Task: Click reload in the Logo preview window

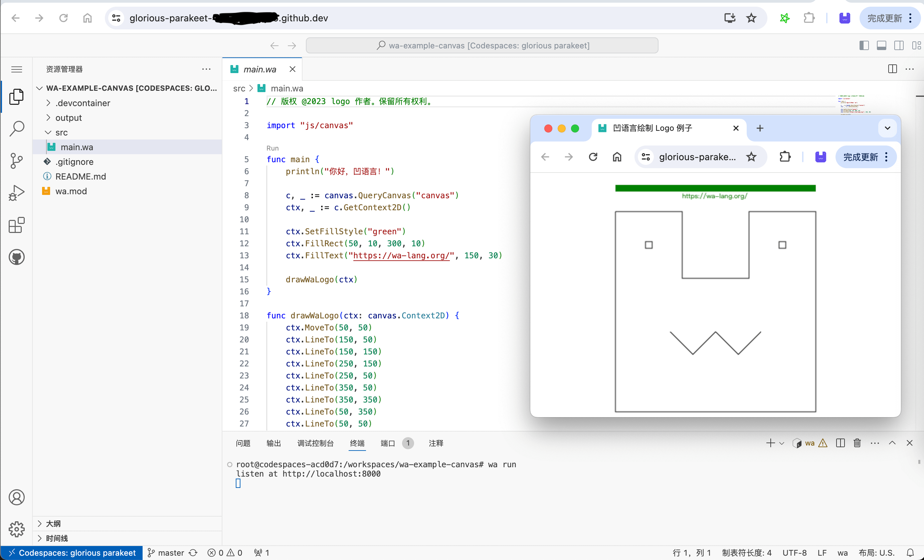Action: coord(593,157)
